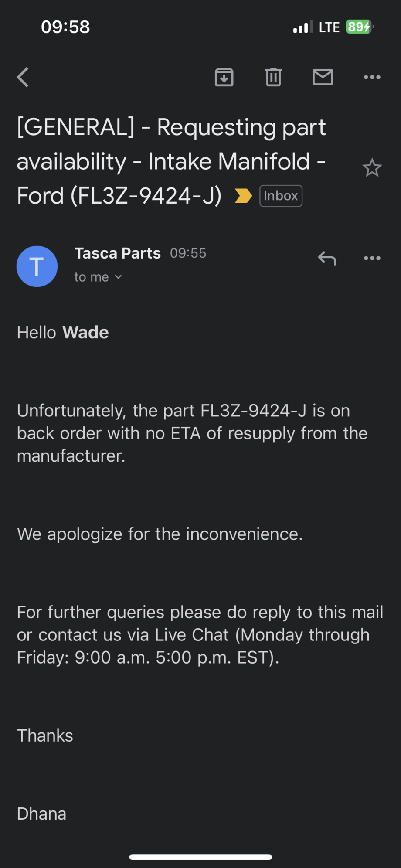
Task: Select the Inbox label chip
Action: [x=281, y=196]
